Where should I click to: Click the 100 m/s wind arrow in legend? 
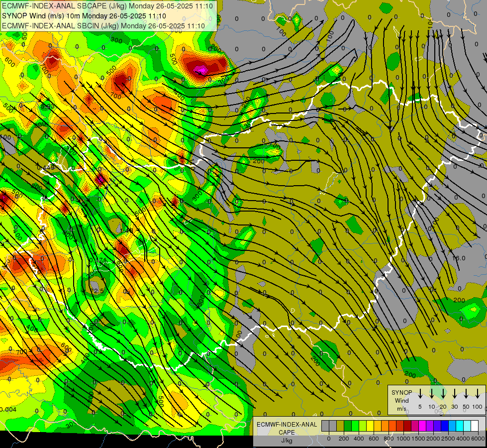(x=478, y=393)
